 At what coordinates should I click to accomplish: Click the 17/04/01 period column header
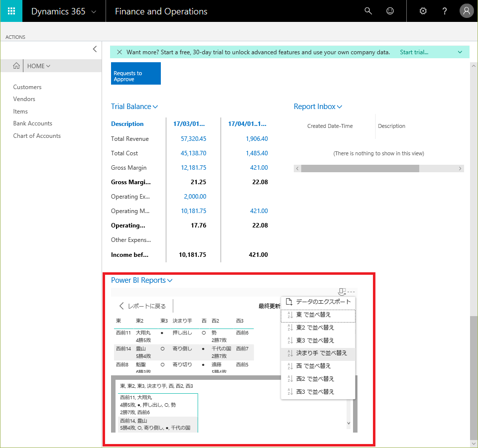pyautogui.click(x=247, y=124)
